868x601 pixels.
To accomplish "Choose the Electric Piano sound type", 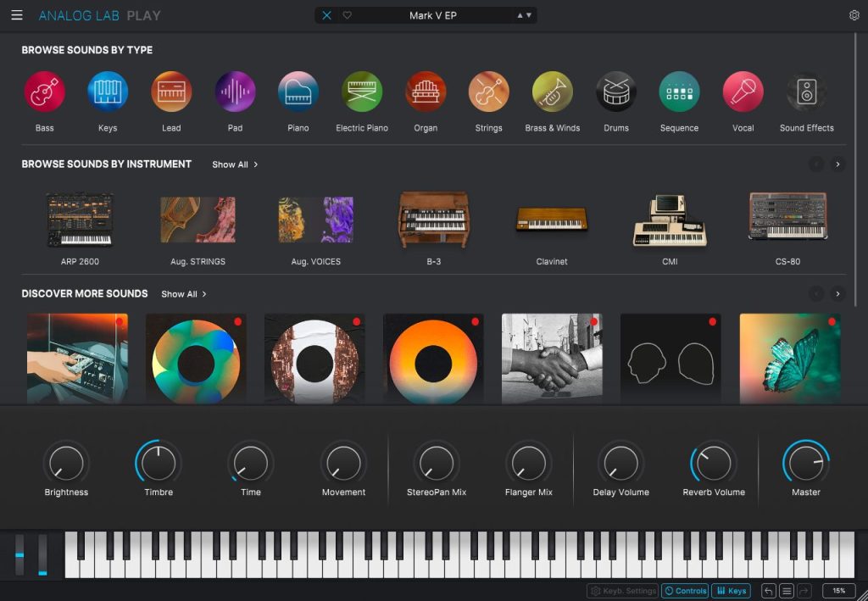I will [362, 92].
